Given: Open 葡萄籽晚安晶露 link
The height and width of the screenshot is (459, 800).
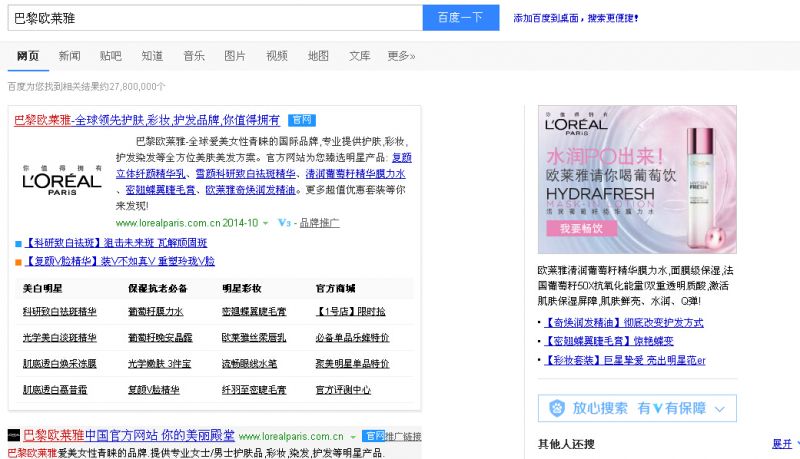Looking at the screenshot, I should click(160, 338).
